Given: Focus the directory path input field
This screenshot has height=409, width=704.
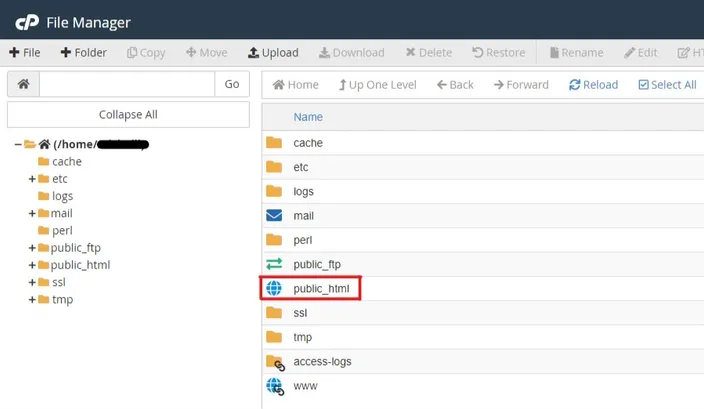Looking at the screenshot, I should click(x=127, y=84).
